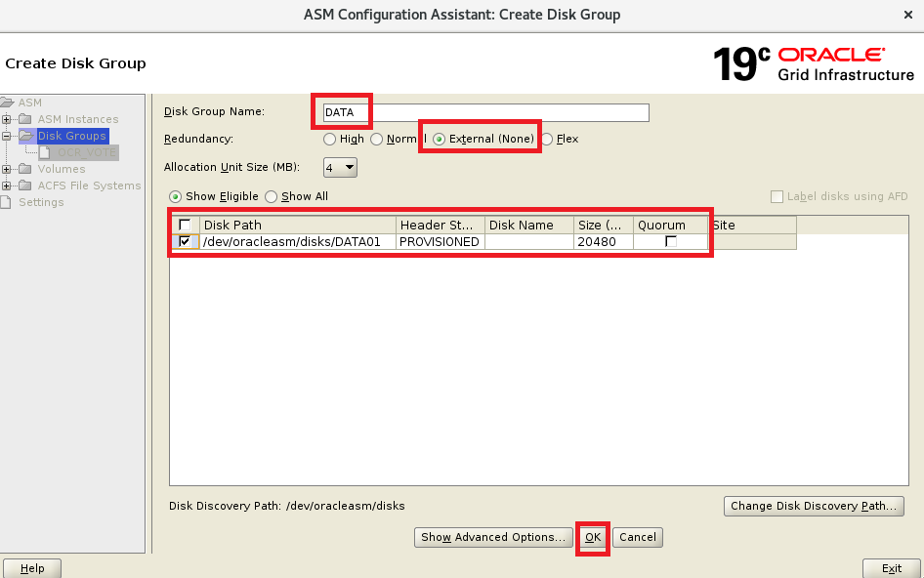The width and height of the screenshot is (924, 578).
Task: Close the ASM Configuration Assistant window
Action: coord(908,16)
